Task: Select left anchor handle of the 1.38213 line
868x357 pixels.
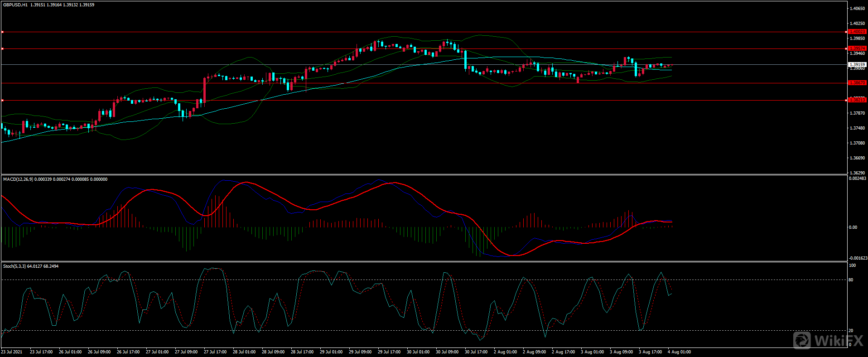Action: point(2,100)
